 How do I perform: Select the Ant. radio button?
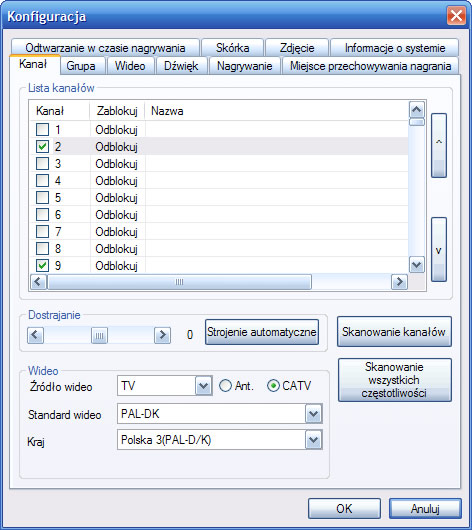point(226,386)
